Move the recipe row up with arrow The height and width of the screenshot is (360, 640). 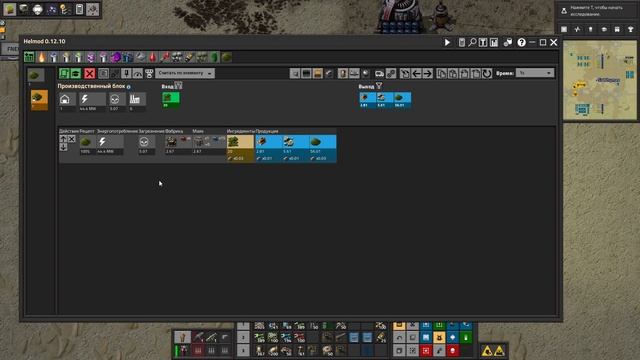click(x=63, y=139)
